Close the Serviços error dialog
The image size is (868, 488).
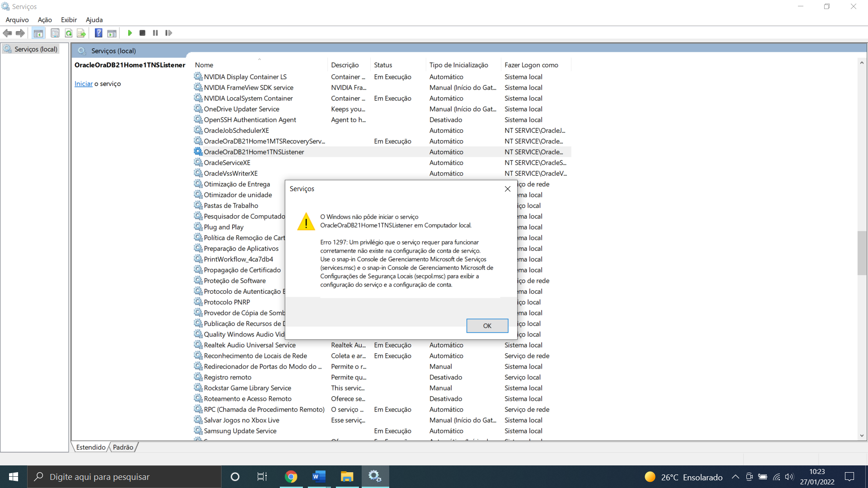[508, 189]
